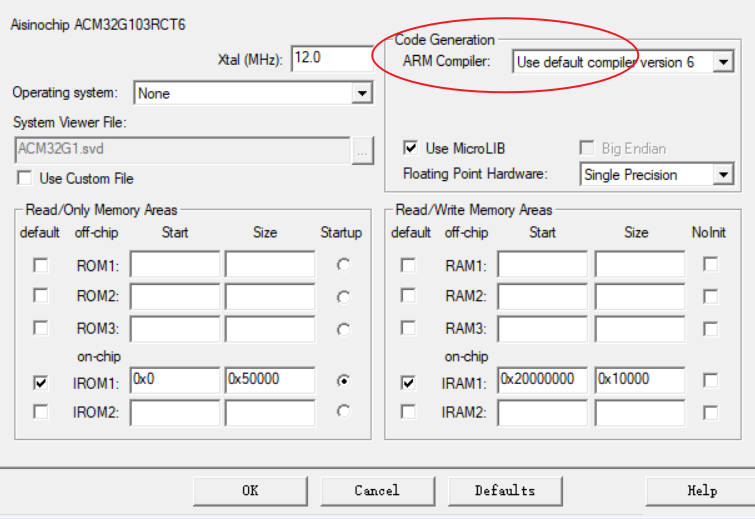755x519 pixels.
Task: Select the ROM1 Startup radio button
Action: pyautogui.click(x=343, y=264)
